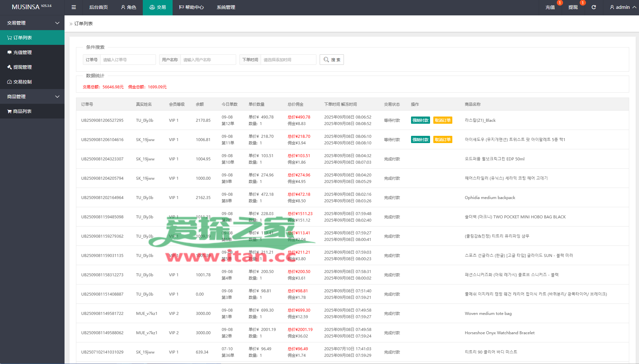Open 角色 role menu in header
639x364 pixels.
[x=128, y=7]
